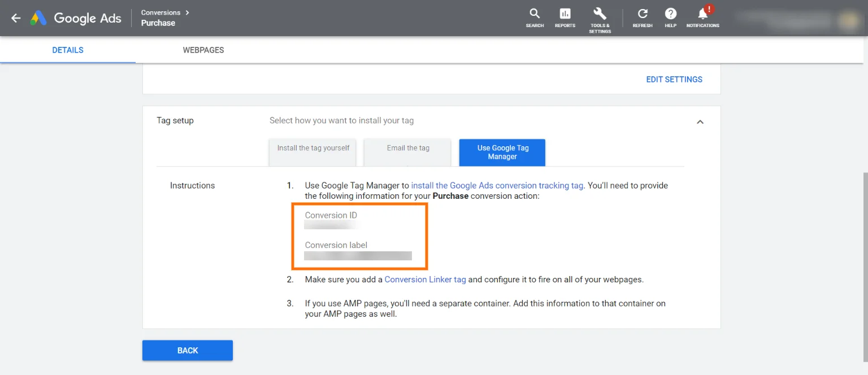Click the back arrow in header
Image resolution: width=868 pixels, height=375 pixels.
tap(16, 18)
